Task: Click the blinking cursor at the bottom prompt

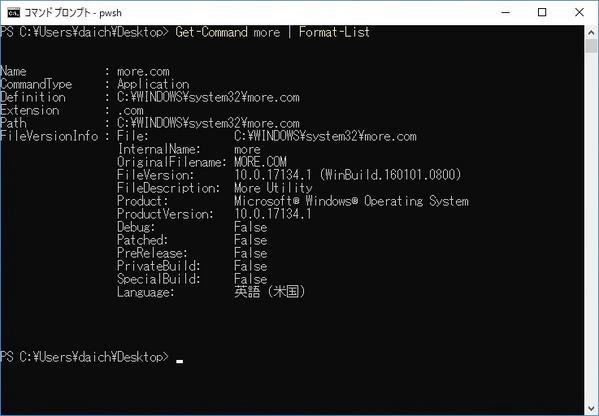Action: [x=179, y=361]
